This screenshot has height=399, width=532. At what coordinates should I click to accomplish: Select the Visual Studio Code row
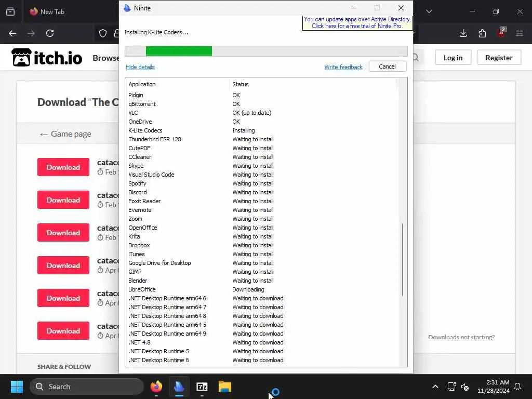(262, 175)
